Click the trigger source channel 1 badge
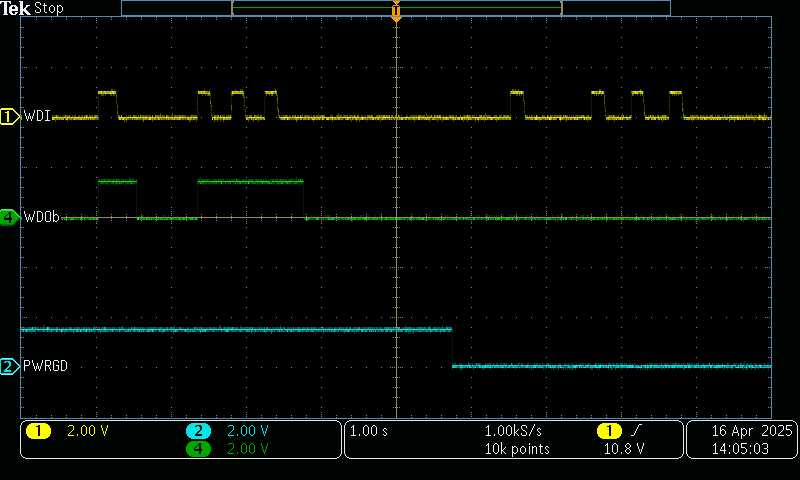The width and height of the screenshot is (800, 480). coord(609,431)
